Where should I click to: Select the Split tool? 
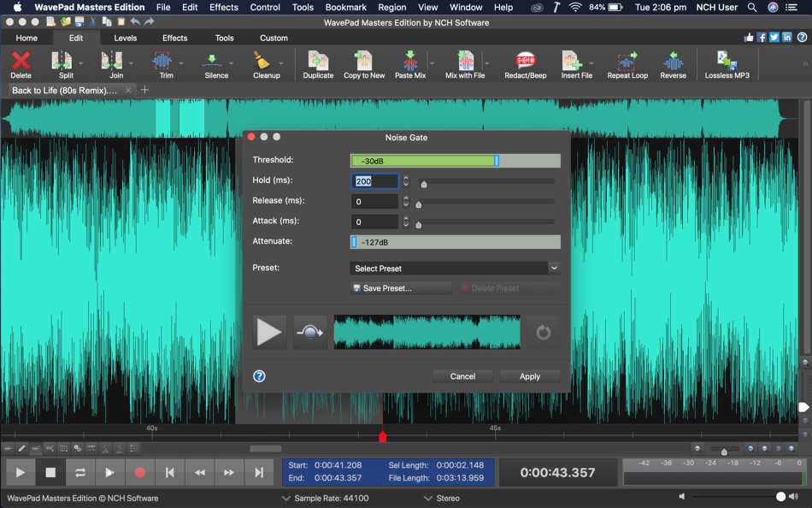coord(62,62)
